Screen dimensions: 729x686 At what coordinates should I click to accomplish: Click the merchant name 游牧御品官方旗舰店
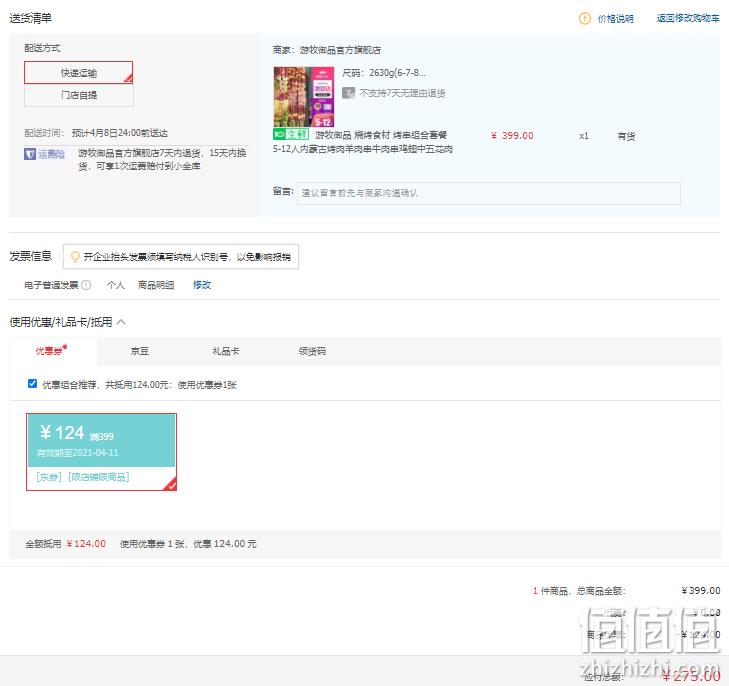(x=340, y=50)
